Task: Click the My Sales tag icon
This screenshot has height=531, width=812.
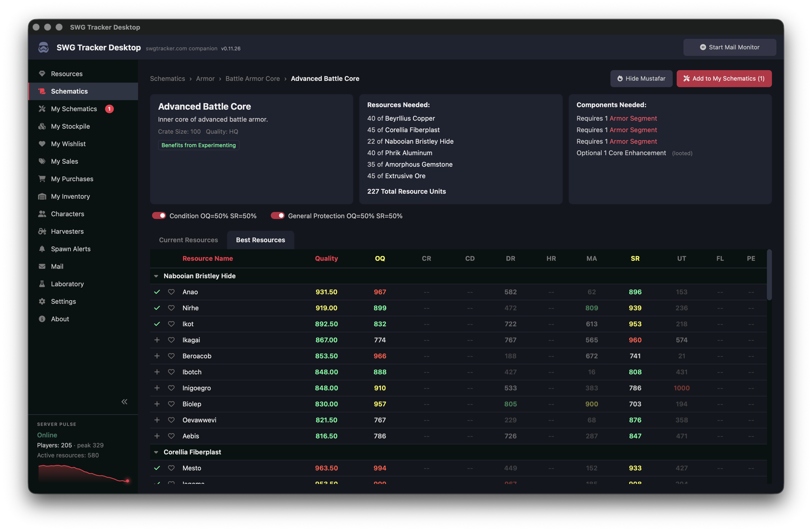Action: point(42,161)
